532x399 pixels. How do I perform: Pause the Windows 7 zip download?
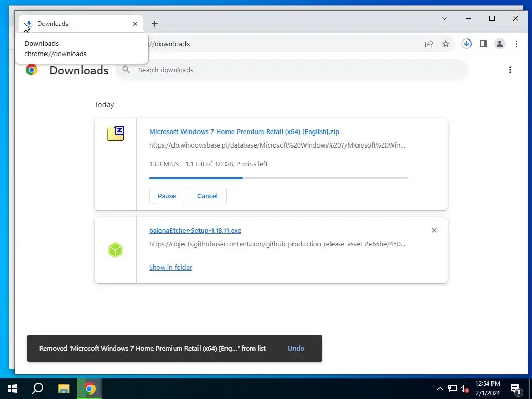(x=167, y=196)
